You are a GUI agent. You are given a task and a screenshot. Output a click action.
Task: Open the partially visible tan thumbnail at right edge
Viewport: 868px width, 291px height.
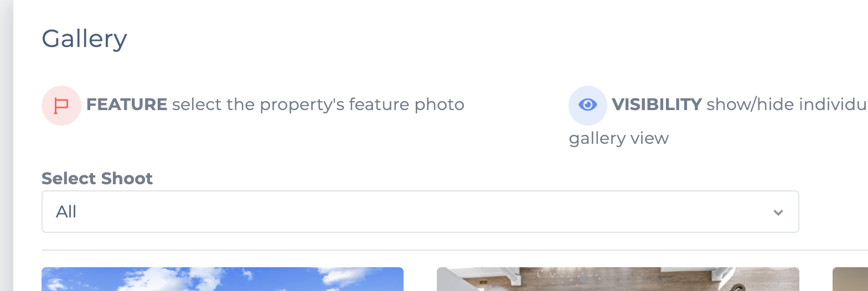pyautogui.click(x=850, y=279)
